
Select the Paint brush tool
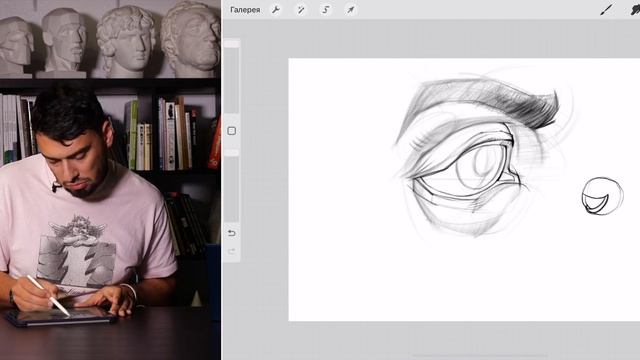tap(607, 10)
